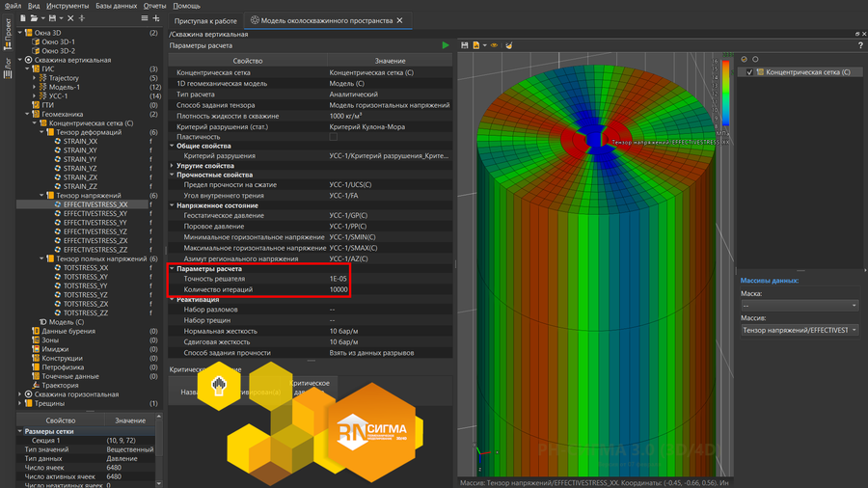Image resolution: width=868 pixels, height=488 pixels.
Task: Select STRAIN_XX in the project tree
Action: [79, 142]
